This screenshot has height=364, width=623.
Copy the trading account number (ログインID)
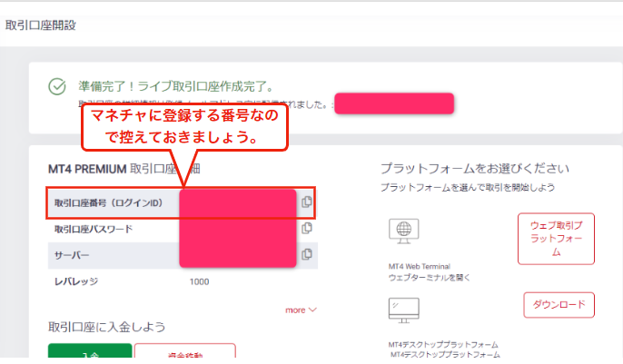coord(307,202)
